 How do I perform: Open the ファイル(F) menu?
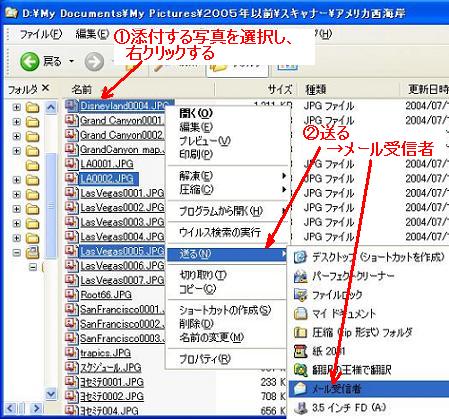tap(41, 34)
